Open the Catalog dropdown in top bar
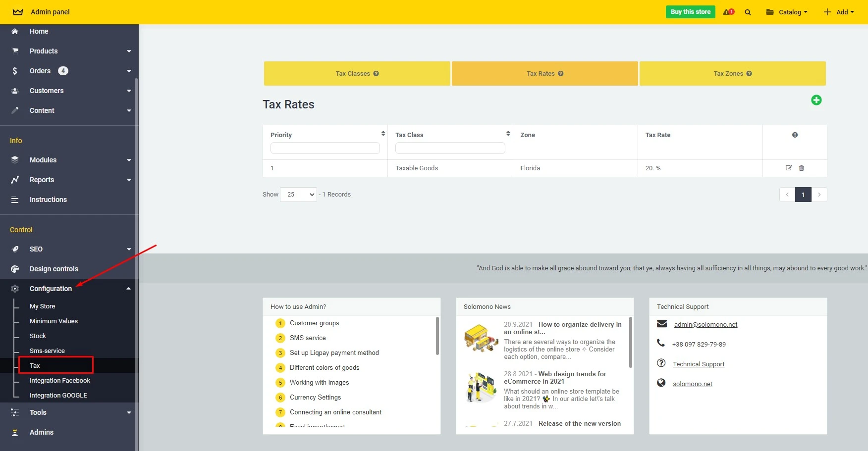The width and height of the screenshot is (868, 451). (x=787, y=12)
